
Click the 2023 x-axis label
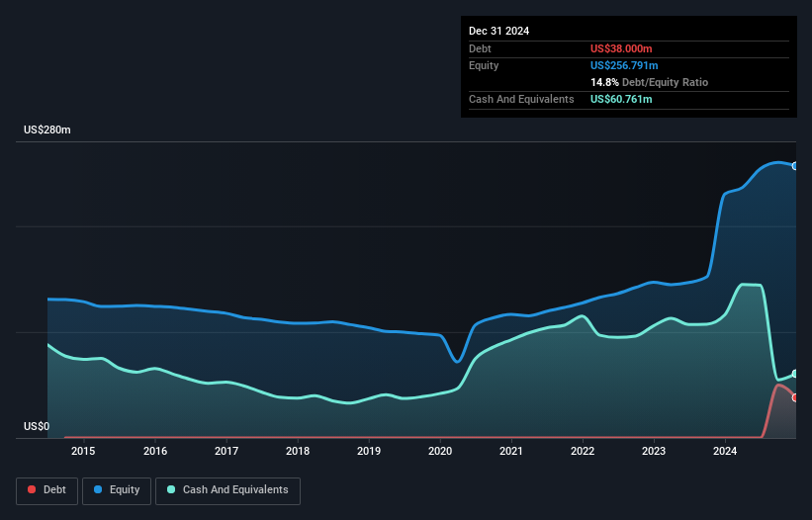pyautogui.click(x=654, y=451)
